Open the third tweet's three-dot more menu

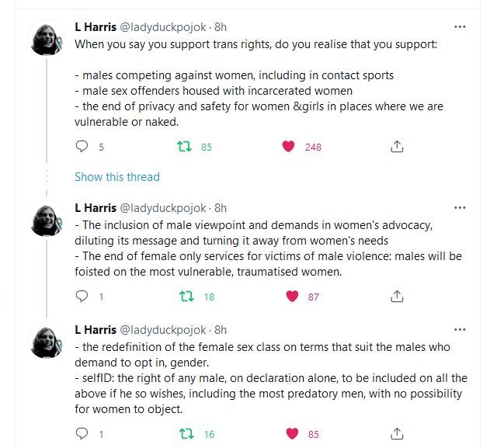tap(460, 330)
